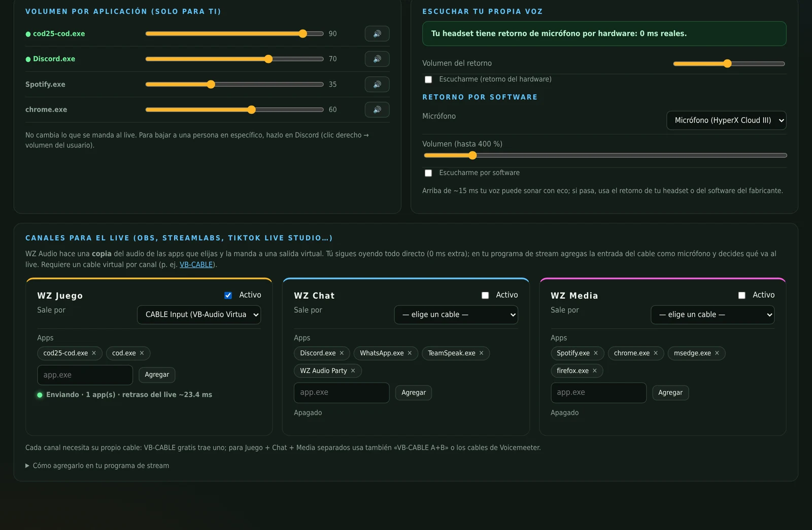
Task: Adjust the Volumen (hasta 400 %) slider
Action: click(x=605, y=155)
